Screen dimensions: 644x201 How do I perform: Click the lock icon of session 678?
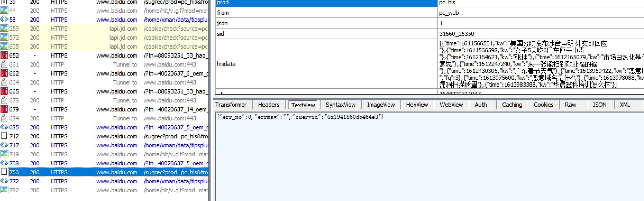[4, 100]
